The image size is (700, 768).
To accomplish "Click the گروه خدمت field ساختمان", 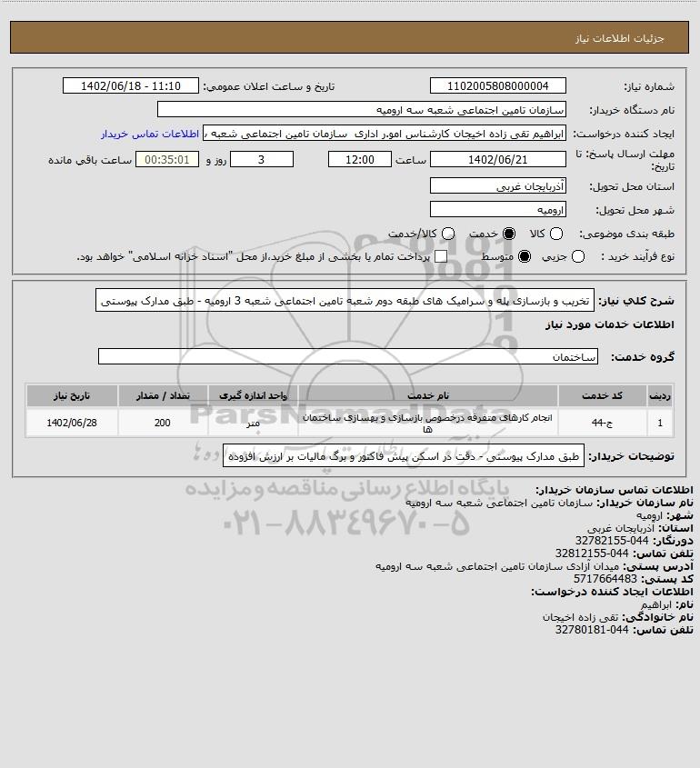I will pos(348,357).
